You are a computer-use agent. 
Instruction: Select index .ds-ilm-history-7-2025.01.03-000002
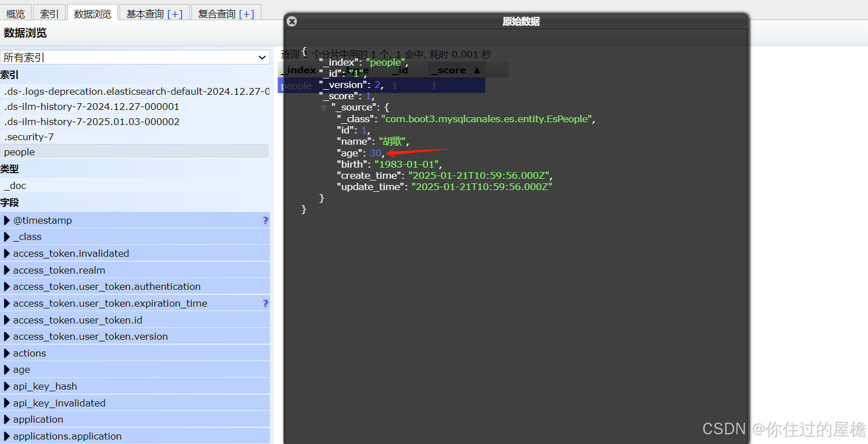tap(135, 122)
